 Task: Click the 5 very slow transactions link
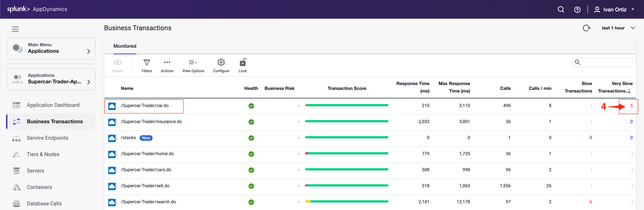click(x=631, y=106)
